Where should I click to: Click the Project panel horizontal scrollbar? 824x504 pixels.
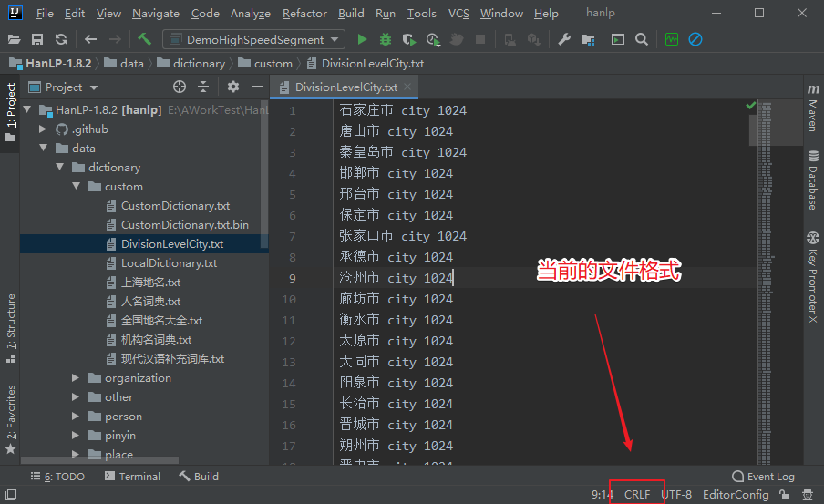coord(99,460)
